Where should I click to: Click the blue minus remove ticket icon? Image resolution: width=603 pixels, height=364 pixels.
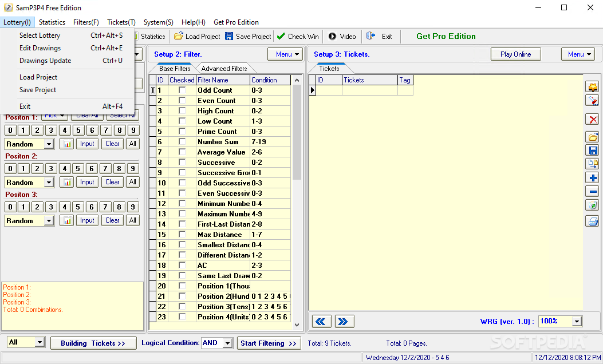593,191
